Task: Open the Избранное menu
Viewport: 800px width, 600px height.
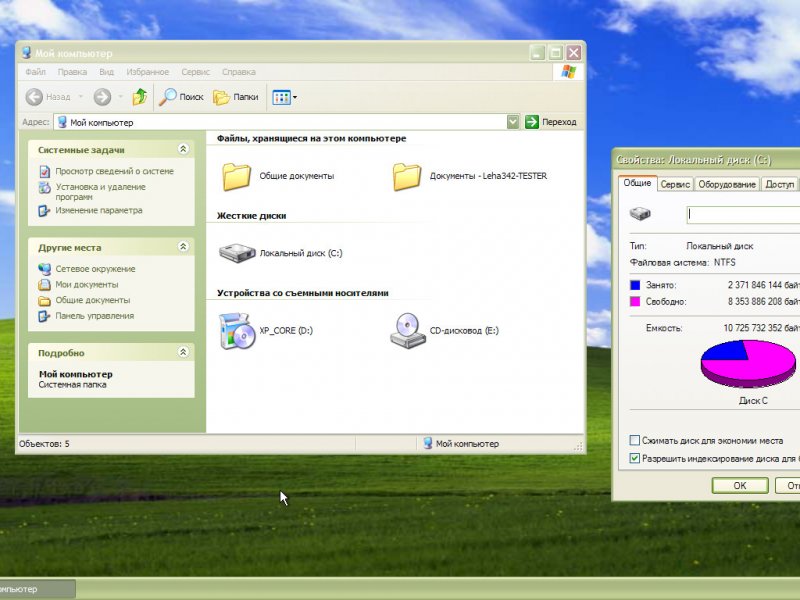Action: pos(147,72)
